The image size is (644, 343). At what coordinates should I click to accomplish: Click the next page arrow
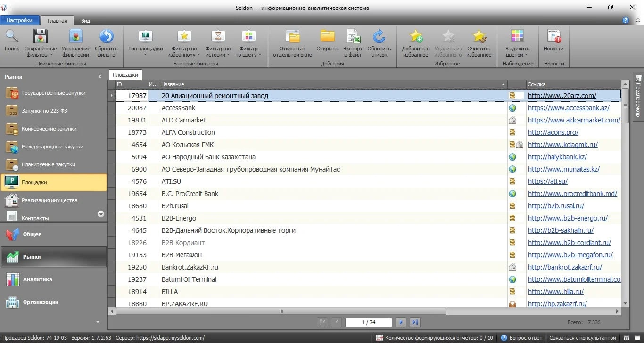point(401,322)
